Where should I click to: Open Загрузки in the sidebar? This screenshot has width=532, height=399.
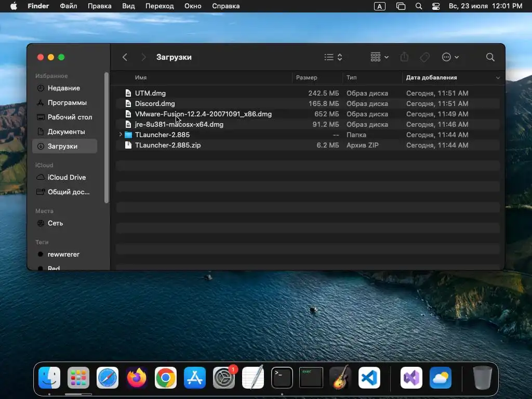(x=64, y=146)
